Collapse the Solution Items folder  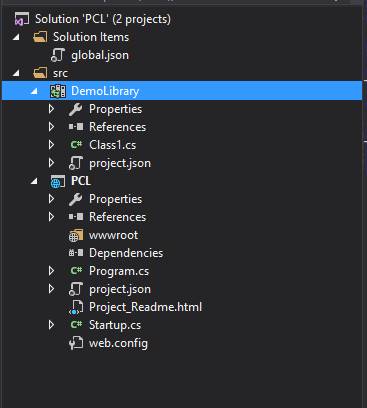(16, 37)
